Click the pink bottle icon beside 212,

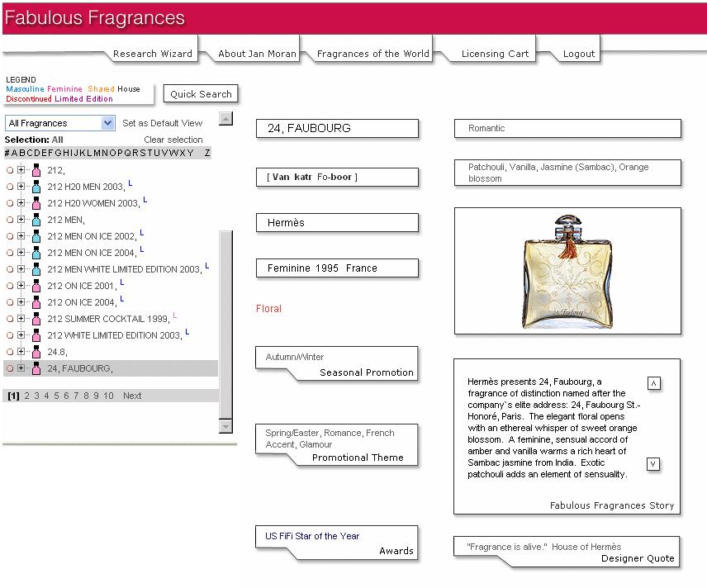tap(36, 170)
